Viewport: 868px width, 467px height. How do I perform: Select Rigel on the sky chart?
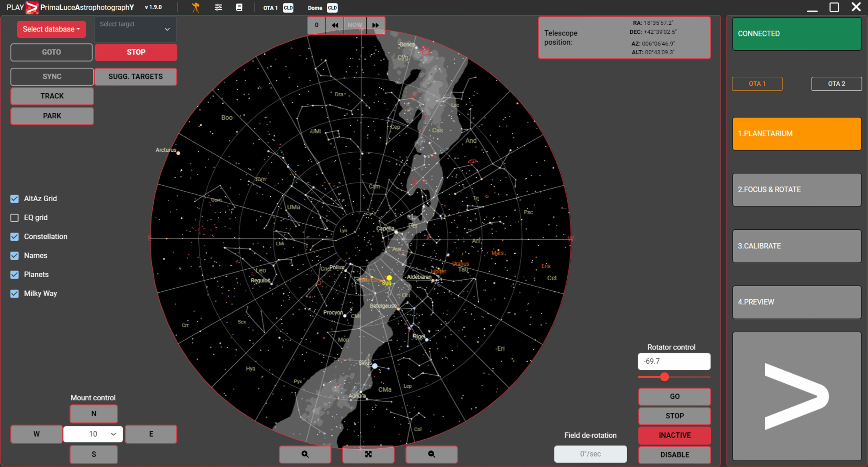pos(427,340)
